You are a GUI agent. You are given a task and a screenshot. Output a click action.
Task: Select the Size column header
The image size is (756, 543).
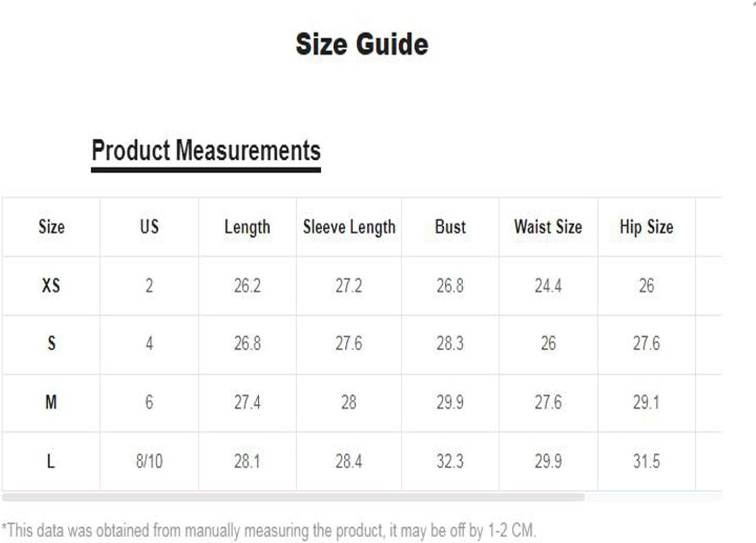(51, 227)
